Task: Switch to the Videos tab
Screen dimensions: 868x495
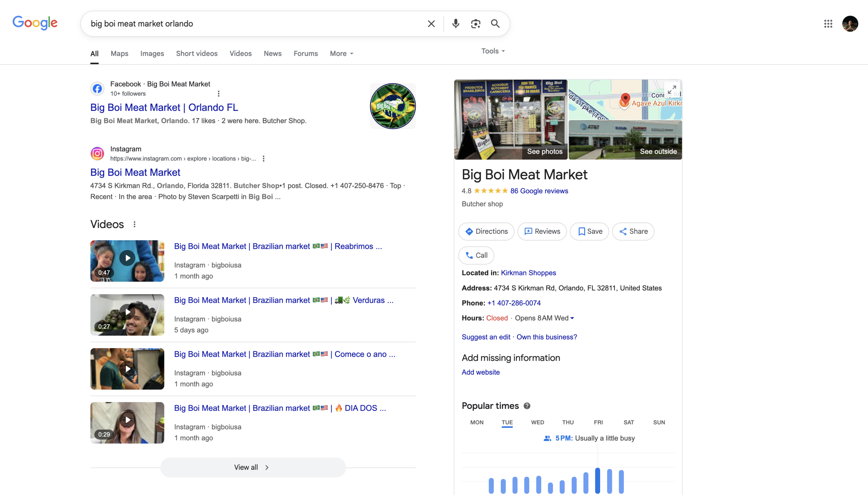Action: [240, 53]
